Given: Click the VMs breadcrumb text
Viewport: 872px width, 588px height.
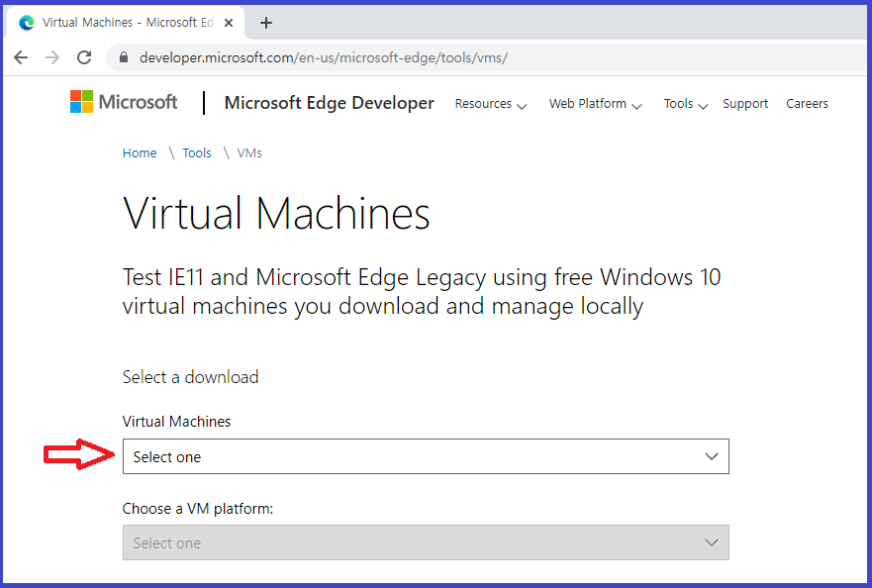Looking at the screenshot, I should pyautogui.click(x=249, y=153).
